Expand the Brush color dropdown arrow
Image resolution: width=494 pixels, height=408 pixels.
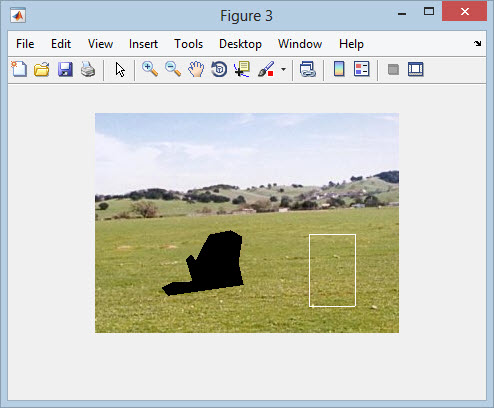[283, 70]
